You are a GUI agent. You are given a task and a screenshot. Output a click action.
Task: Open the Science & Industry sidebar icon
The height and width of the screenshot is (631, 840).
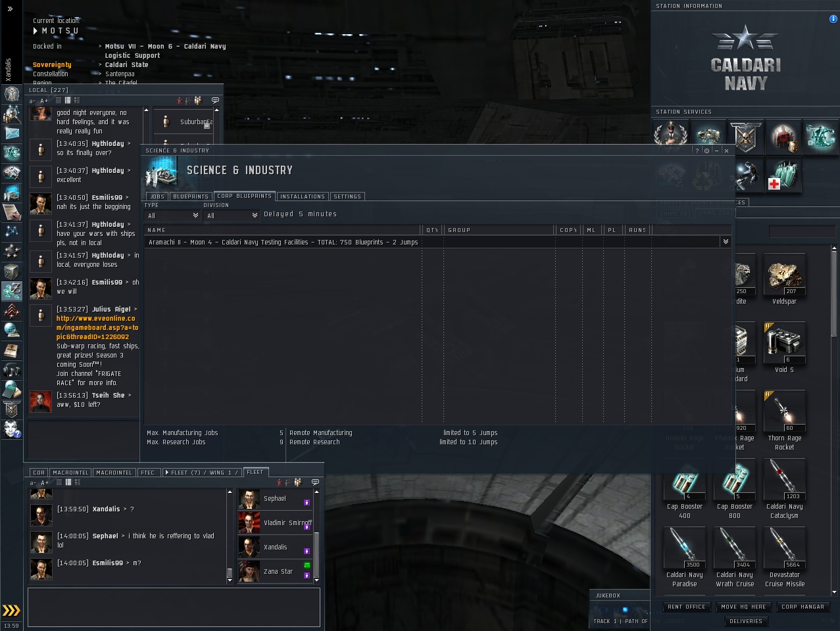point(11,193)
